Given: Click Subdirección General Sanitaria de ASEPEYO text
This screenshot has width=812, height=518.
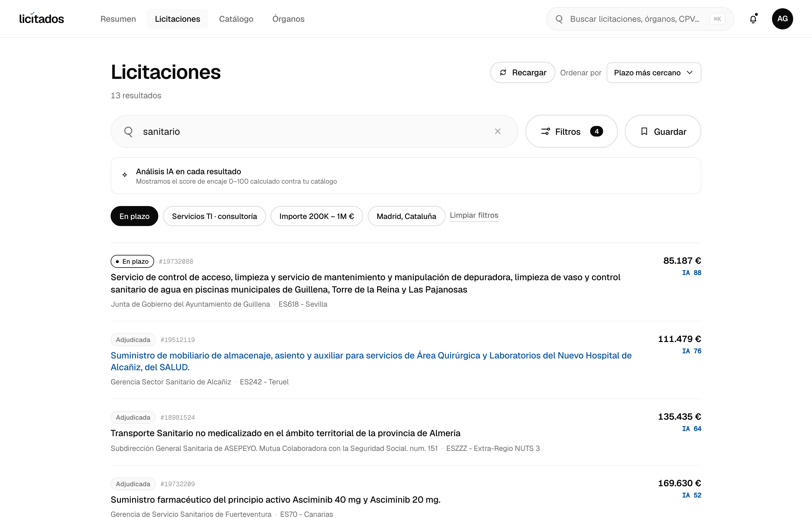Looking at the screenshot, I should tap(274, 448).
